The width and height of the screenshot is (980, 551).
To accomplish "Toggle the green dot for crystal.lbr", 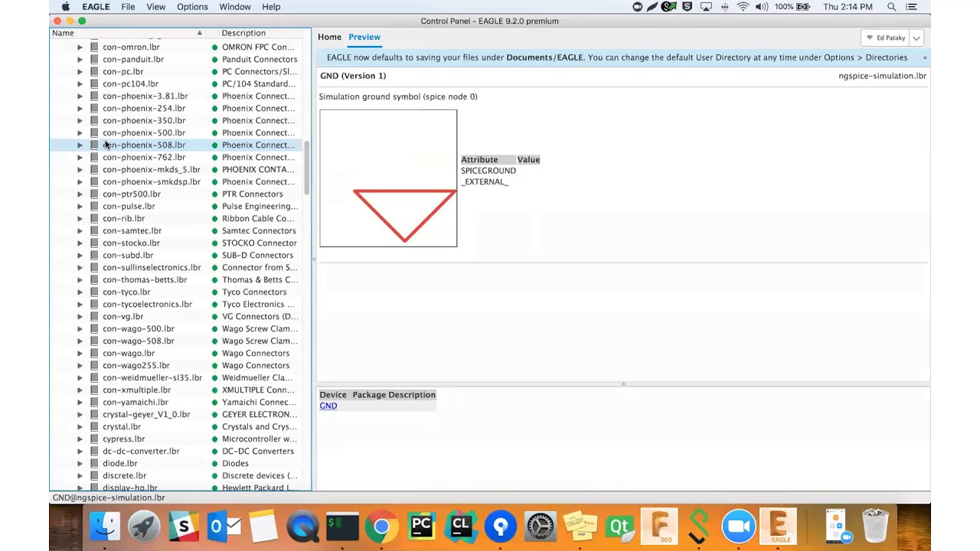I will click(x=215, y=426).
